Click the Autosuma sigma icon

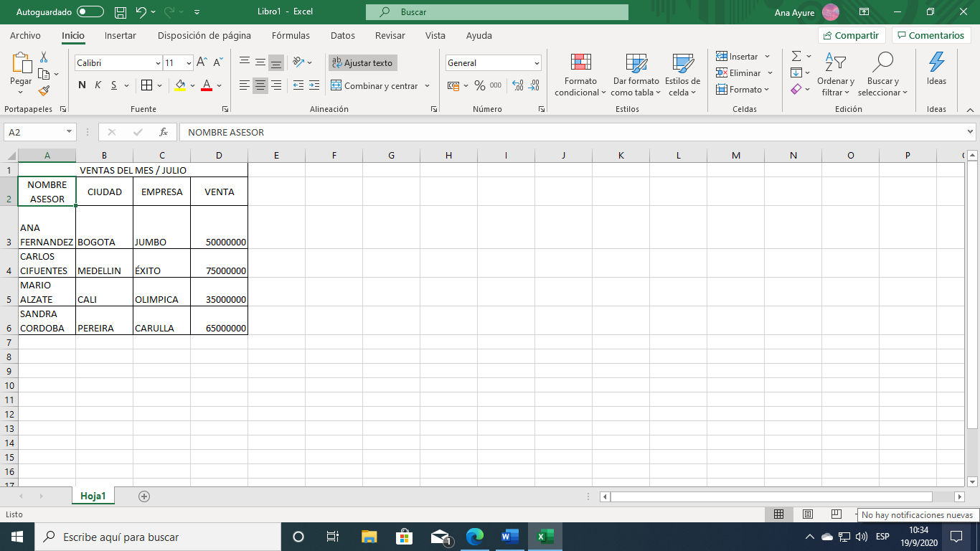796,56
